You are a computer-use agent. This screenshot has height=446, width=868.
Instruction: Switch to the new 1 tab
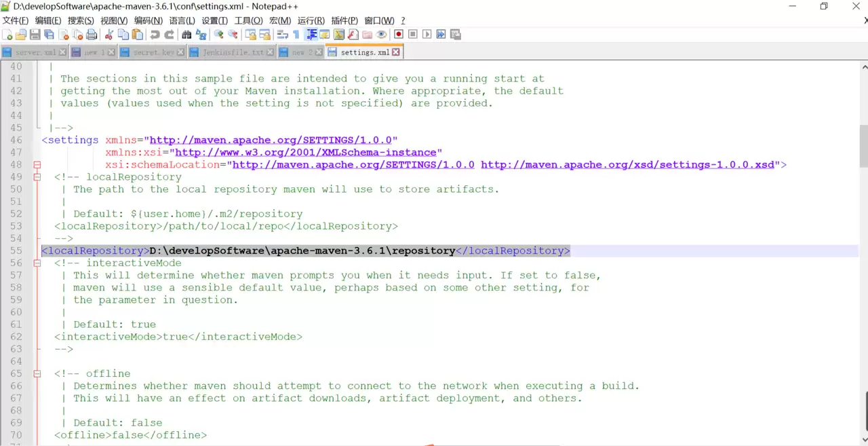(x=94, y=52)
